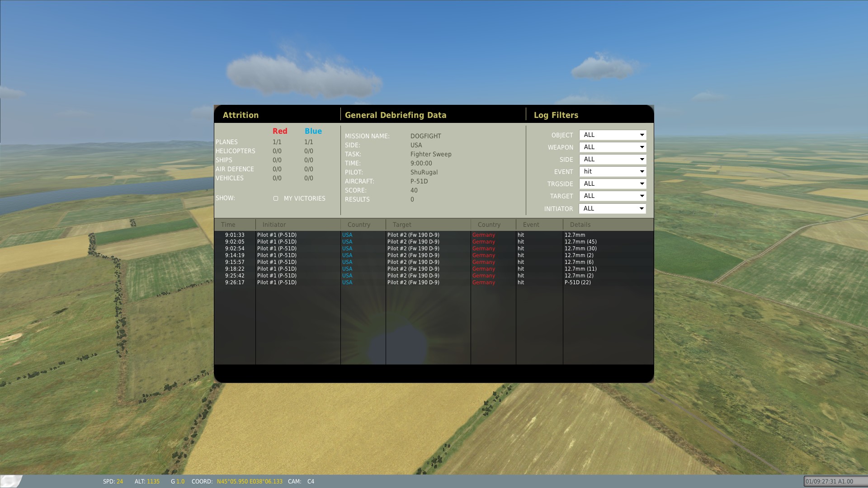Sort log by the Time column header
The image size is (868, 488).
click(x=235, y=225)
